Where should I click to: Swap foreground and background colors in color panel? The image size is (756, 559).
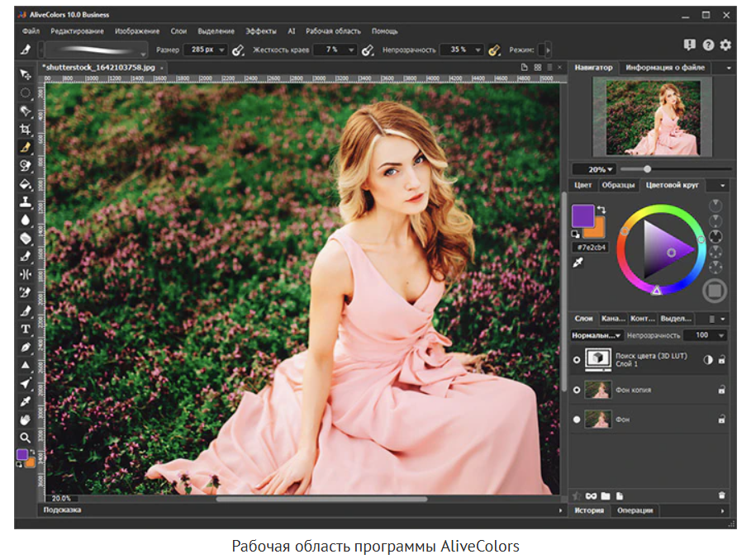601,210
